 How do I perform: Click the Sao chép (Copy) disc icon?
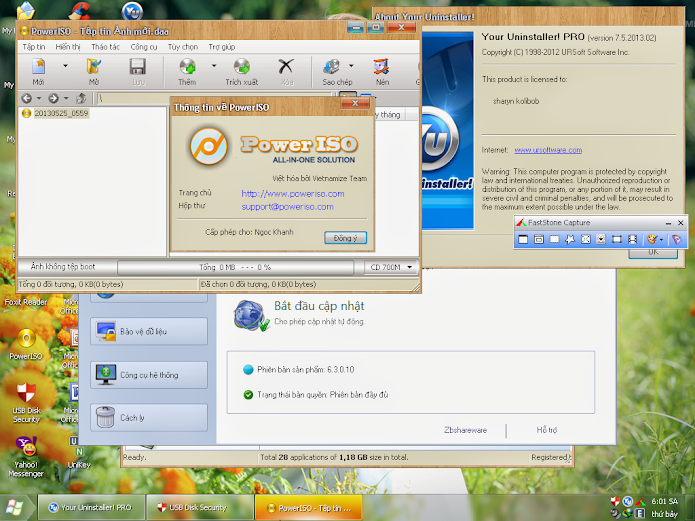tap(332, 67)
